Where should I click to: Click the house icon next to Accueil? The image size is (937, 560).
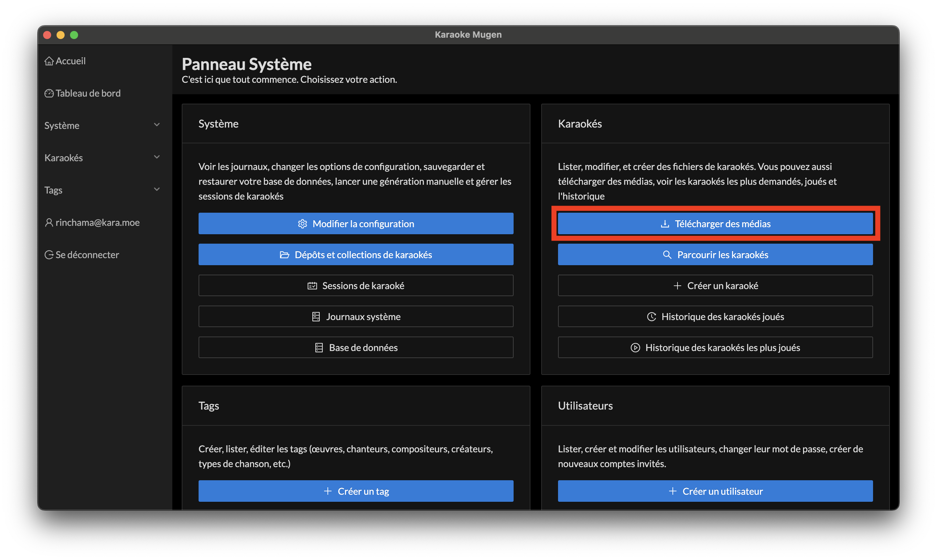coord(49,61)
